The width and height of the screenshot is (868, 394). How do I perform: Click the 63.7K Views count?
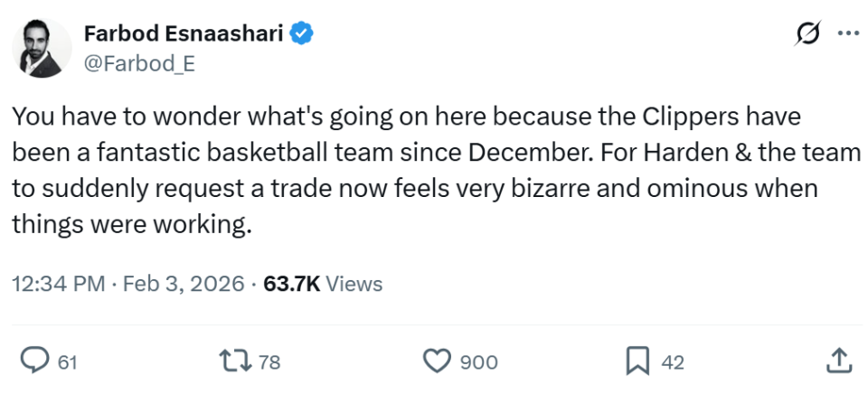pyautogui.click(x=323, y=284)
